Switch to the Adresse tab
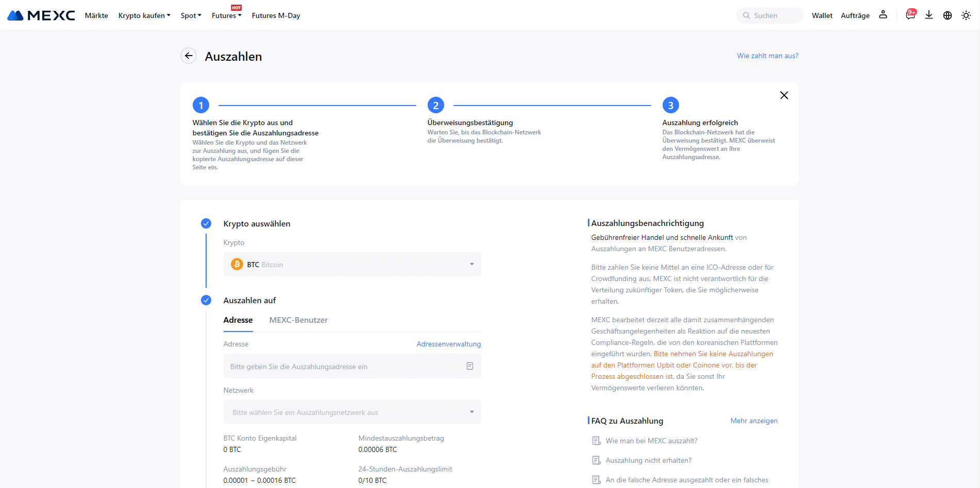 coord(238,320)
